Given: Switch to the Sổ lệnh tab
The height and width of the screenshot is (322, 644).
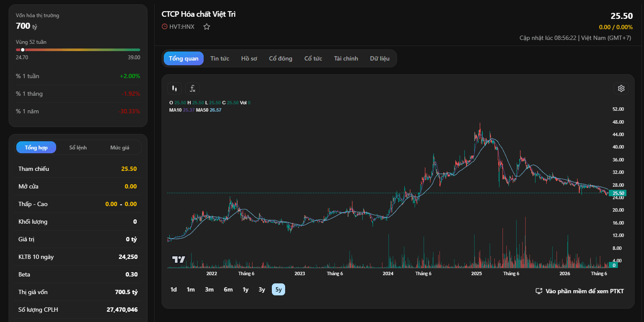Looking at the screenshot, I should click(78, 147).
